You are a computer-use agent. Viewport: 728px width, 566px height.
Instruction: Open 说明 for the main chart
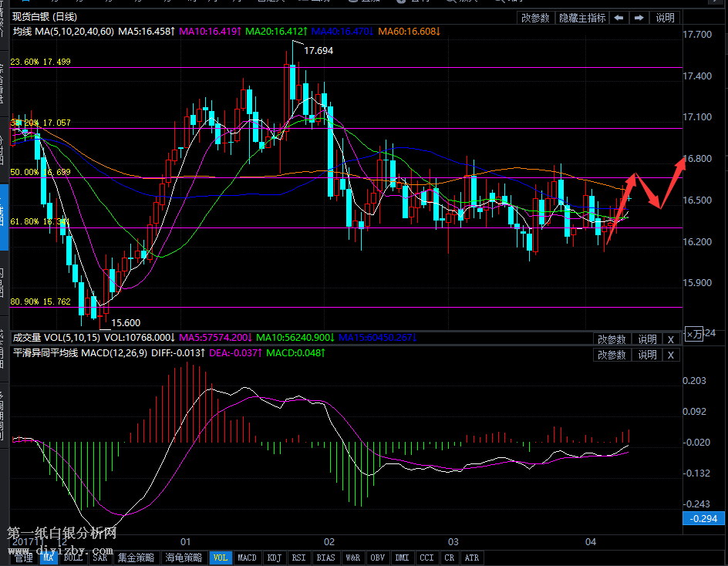(x=665, y=18)
